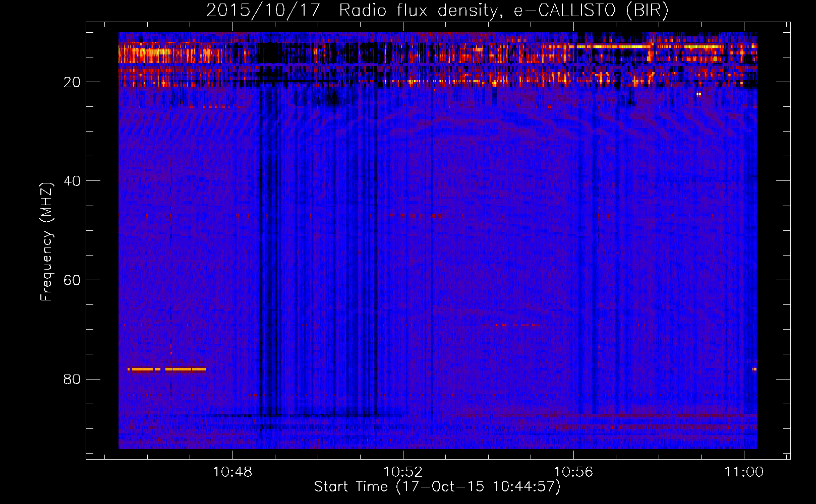The image size is (816, 504).
Task: Click the 'Start Time (17-Oct-15 10:44:57)' label
Action: 437,487
